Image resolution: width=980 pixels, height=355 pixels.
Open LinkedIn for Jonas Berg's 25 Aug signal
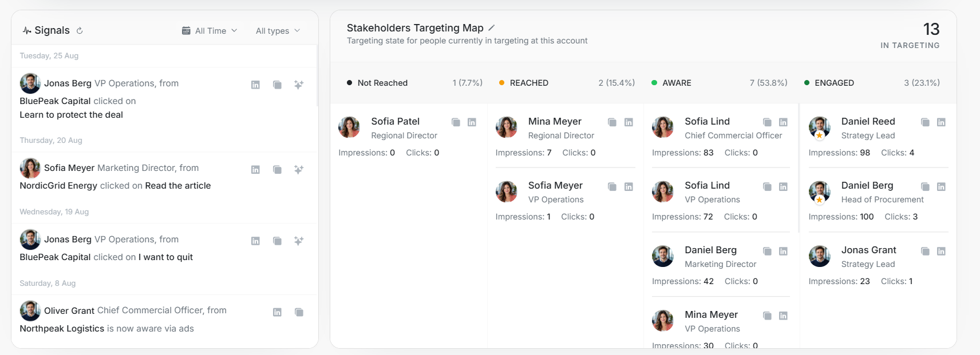point(255,85)
